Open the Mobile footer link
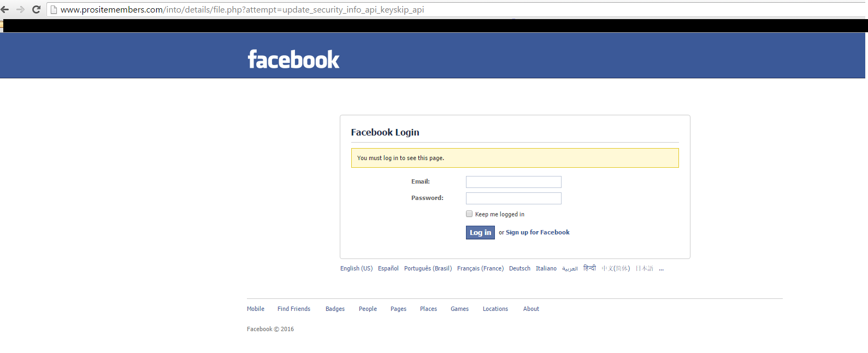 (256, 309)
